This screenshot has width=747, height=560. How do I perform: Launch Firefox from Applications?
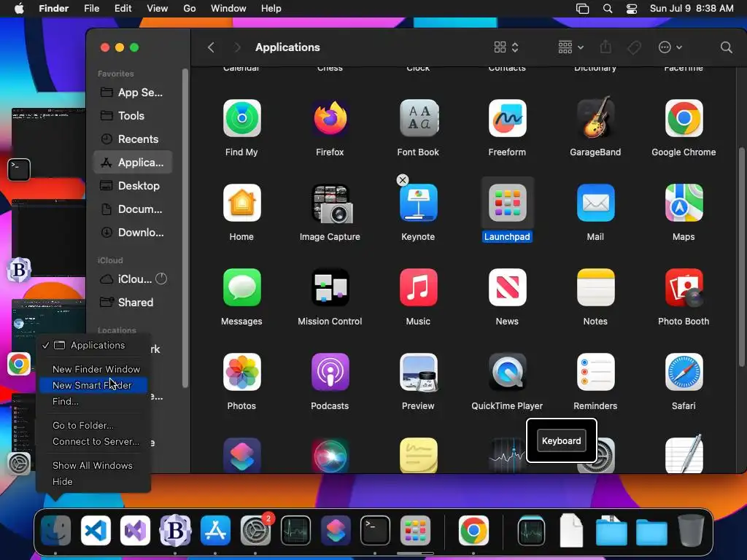tap(330, 118)
